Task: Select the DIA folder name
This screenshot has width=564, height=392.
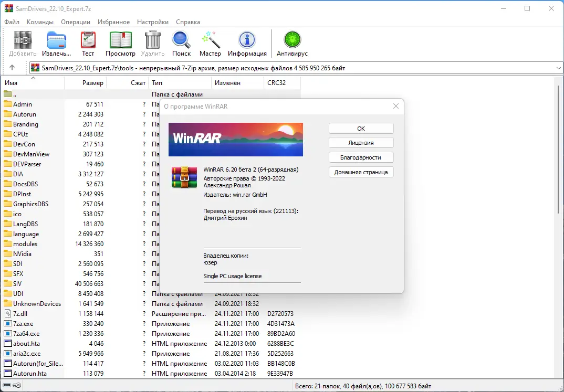Action: 18,174
